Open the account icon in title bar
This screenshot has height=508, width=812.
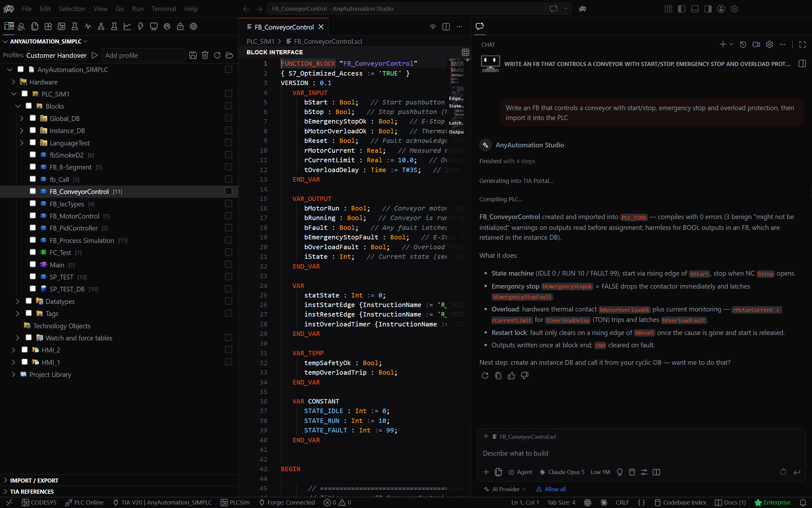click(721, 9)
